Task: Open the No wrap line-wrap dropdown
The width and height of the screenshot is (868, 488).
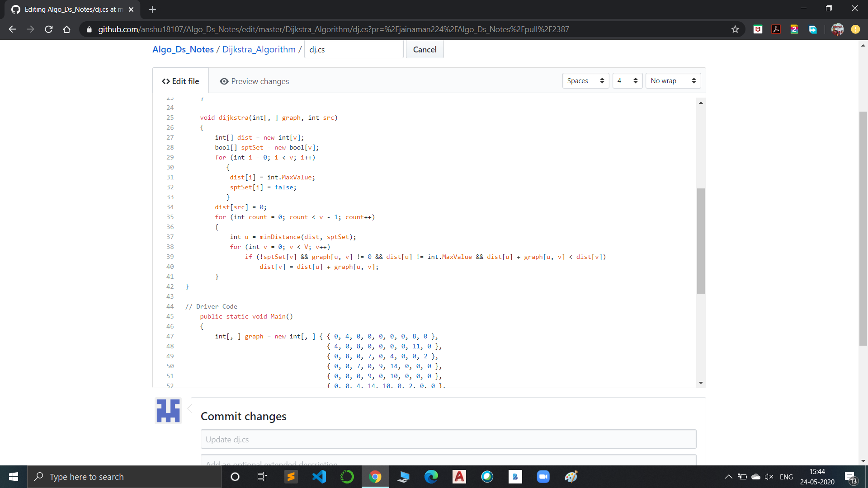Action: (x=673, y=80)
